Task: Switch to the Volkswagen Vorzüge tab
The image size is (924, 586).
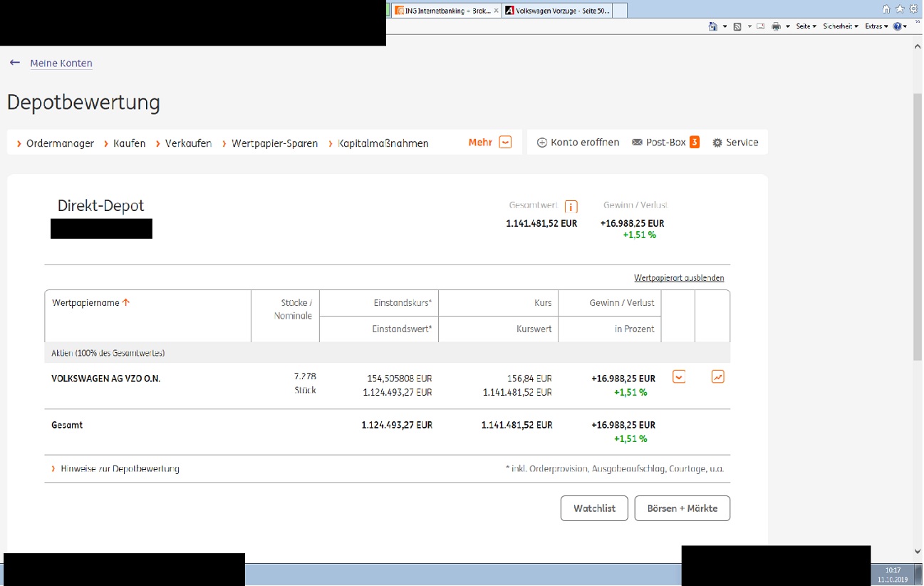Action: (557, 10)
